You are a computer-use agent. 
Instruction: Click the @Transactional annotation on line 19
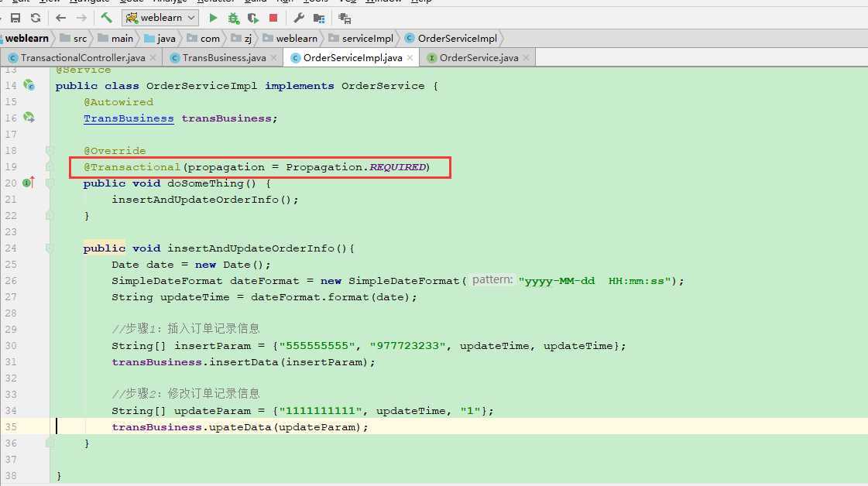[x=132, y=167]
